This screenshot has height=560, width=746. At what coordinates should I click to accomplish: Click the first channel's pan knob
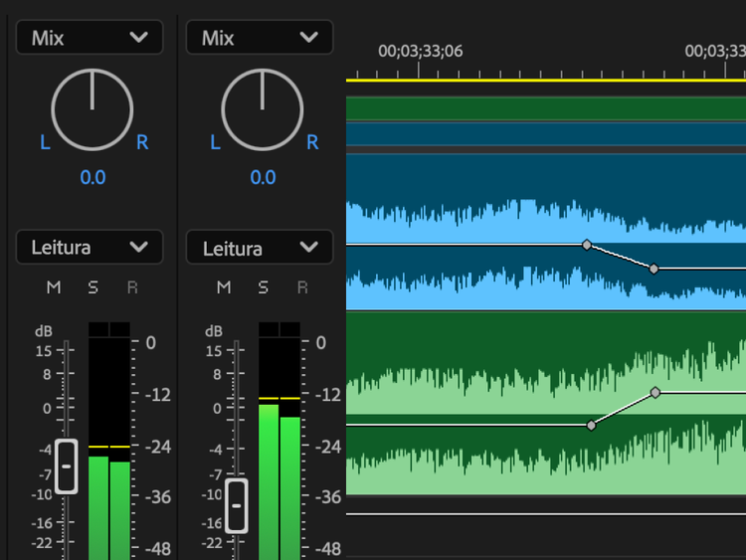[92, 109]
